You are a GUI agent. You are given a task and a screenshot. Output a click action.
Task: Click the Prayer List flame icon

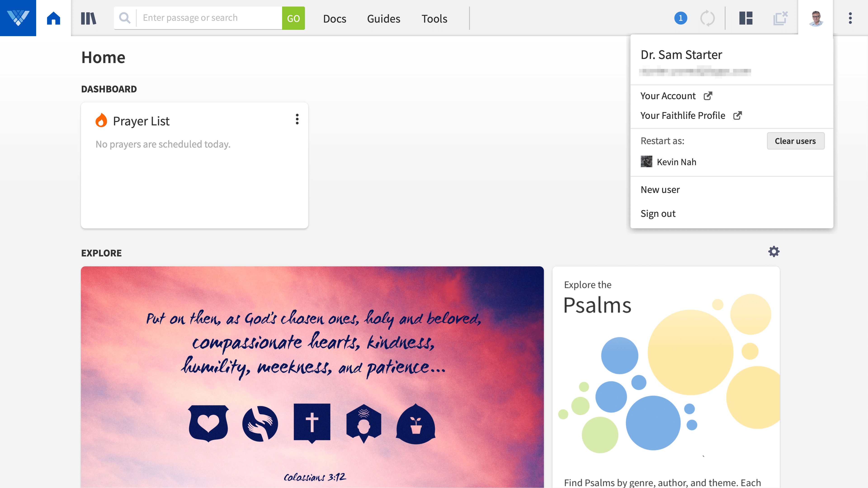(x=101, y=120)
